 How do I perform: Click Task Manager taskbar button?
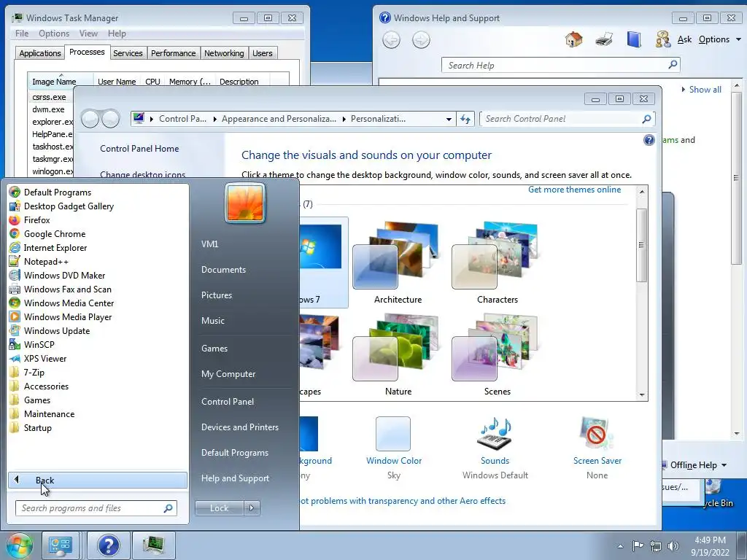point(153,545)
